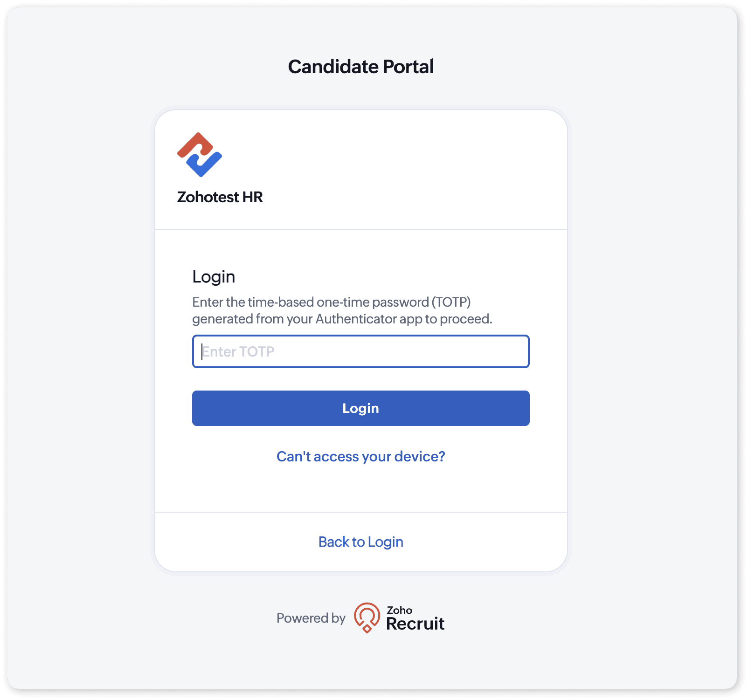Click the Candidate Portal page heading
The image size is (748, 700).
pyautogui.click(x=360, y=67)
